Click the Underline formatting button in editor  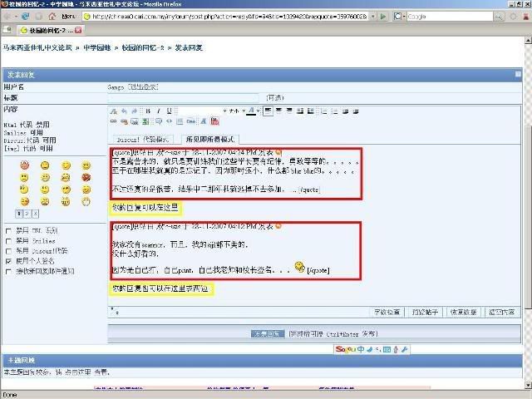click(x=167, y=111)
